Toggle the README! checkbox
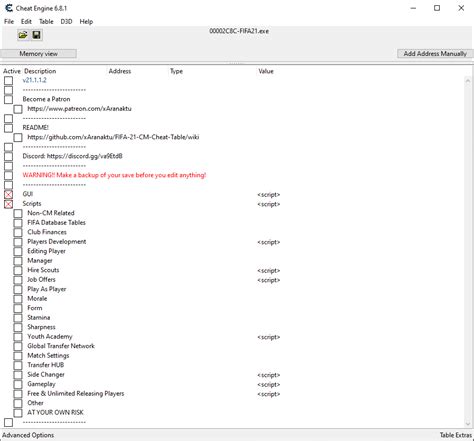The image size is (474, 441). click(x=9, y=128)
